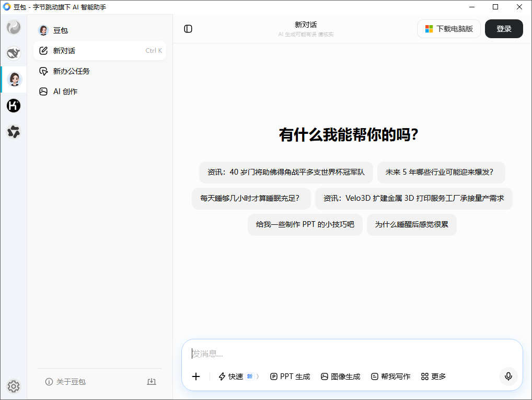Open the first swirl app icon in left rail
The width and height of the screenshot is (532, 400).
[14, 27]
